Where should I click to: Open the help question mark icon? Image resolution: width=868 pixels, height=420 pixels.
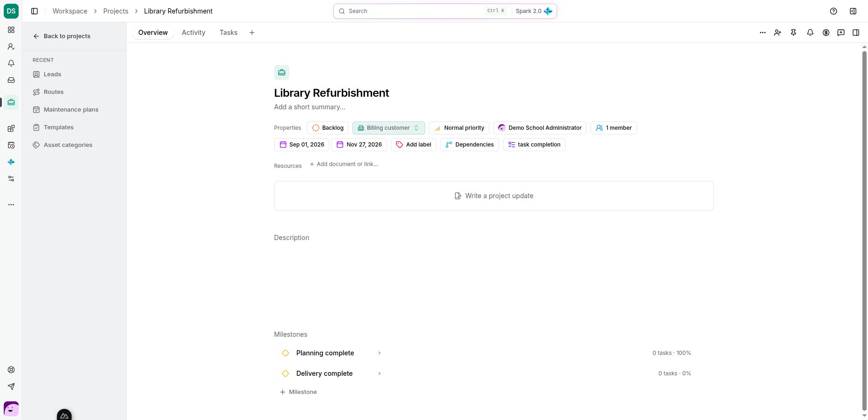click(x=834, y=11)
